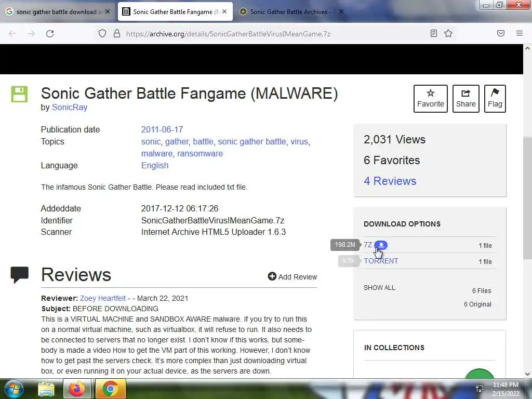The width and height of the screenshot is (532, 399).
Task: Open the 'battle' topic link
Action: [203, 141]
